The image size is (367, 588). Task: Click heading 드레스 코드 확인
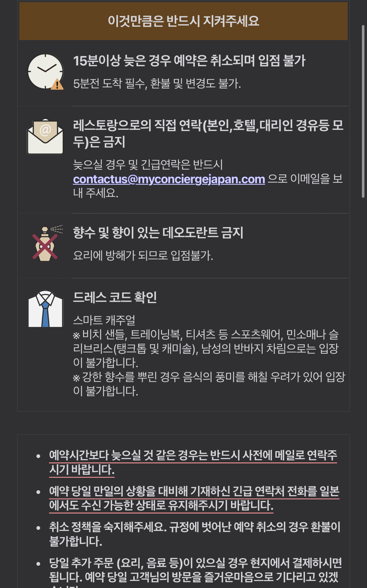(115, 297)
